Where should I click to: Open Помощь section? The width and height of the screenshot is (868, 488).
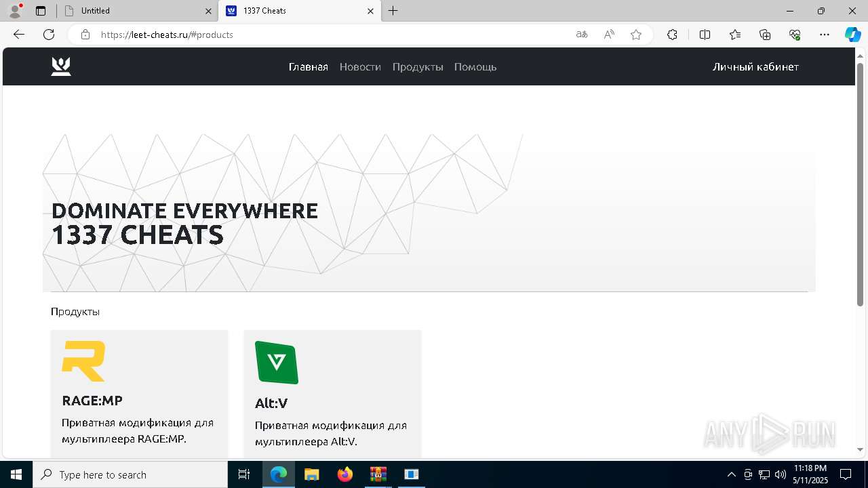[475, 67]
